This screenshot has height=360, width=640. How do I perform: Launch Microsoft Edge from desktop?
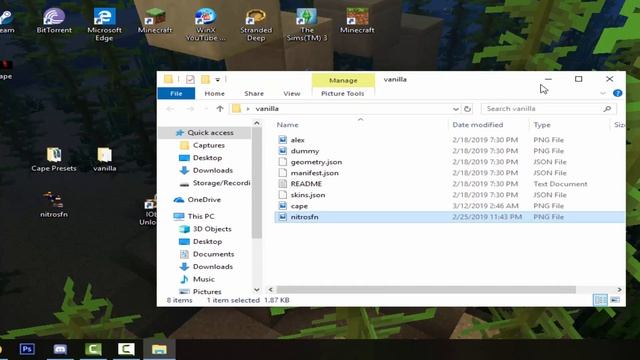104,24
